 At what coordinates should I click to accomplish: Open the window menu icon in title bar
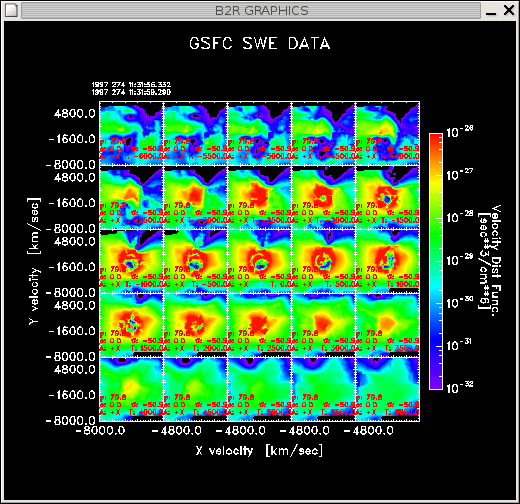(12, 10)
